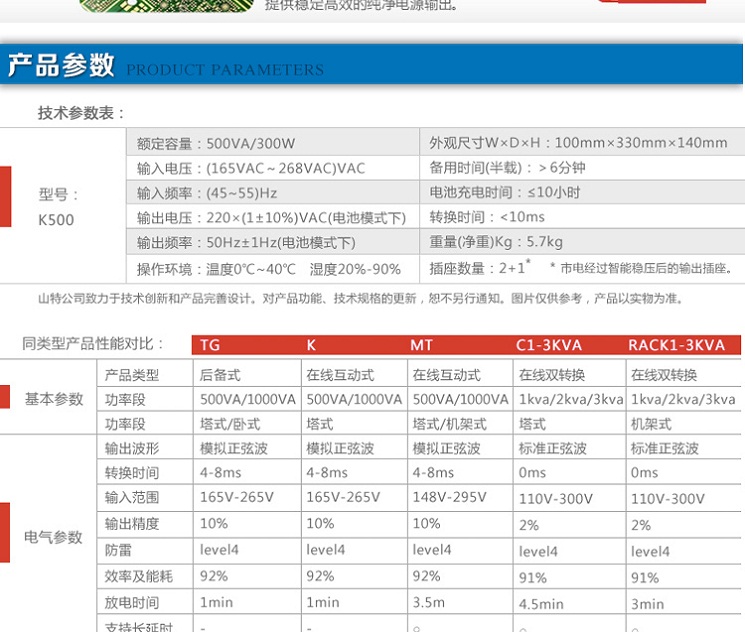Click 机架式 in the RACK1-3KVA column

click(651, 424)
